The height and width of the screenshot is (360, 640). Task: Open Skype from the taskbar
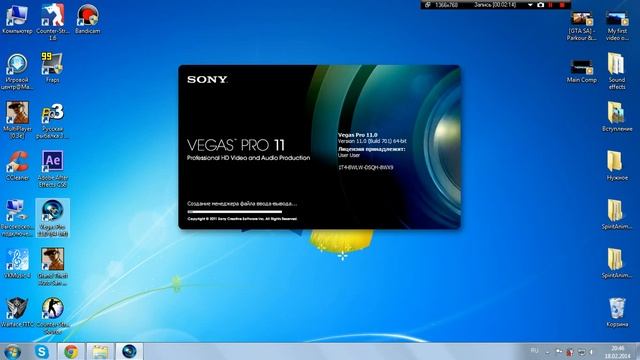coord(42,351)
